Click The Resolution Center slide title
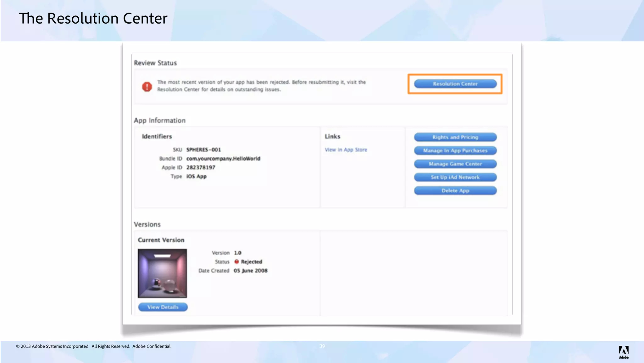 (x=93, y=18)
